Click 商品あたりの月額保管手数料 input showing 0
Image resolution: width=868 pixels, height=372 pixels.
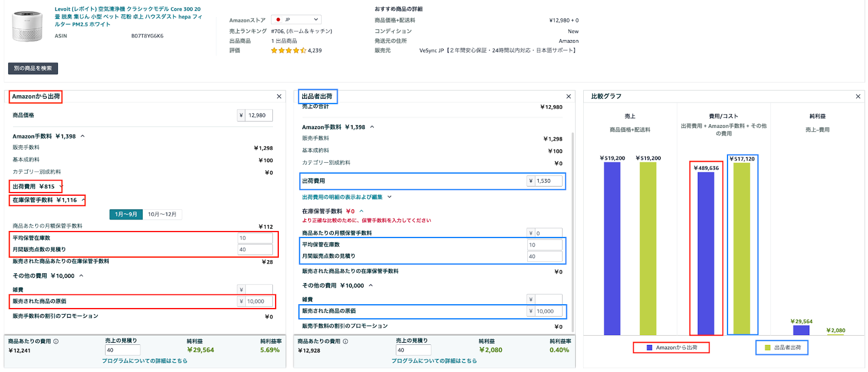click(545, 233)
